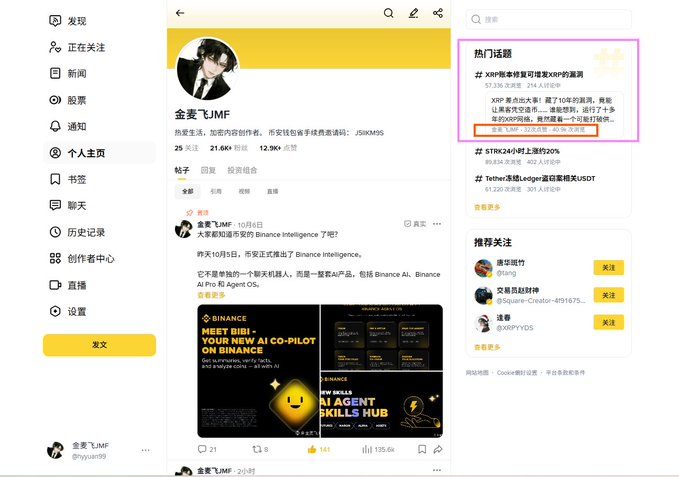679x477 pixels.
Task: Select the 全部 filter chip
Action: pyautogui.click(x=188, y=191)
